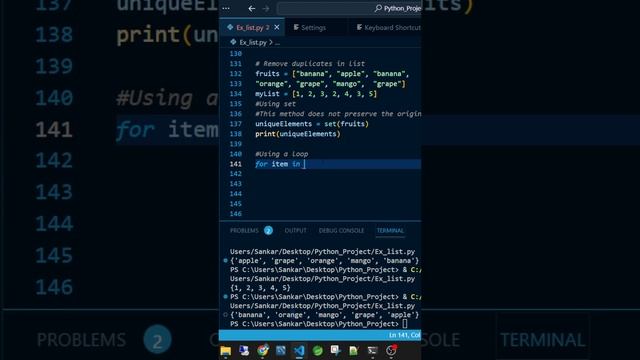
Task: Open the computer monitor icon in taskbar
Action: pyautogui.click(x=244, y=351)
